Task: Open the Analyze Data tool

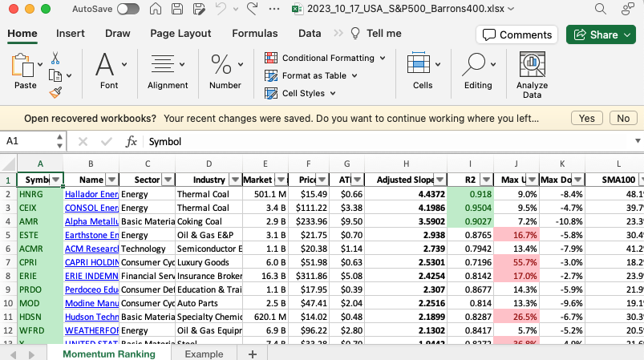Action: tap(532, 75)
